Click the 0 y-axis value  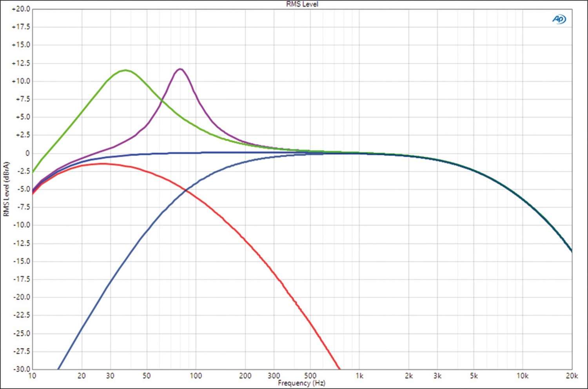27,153
